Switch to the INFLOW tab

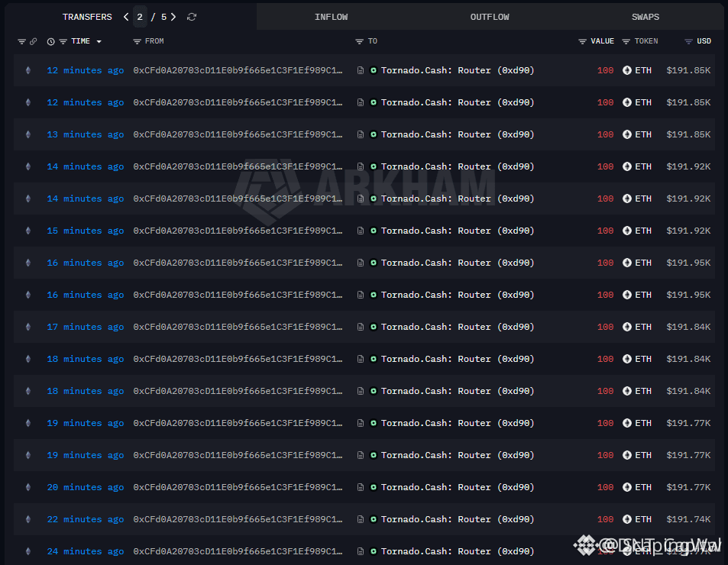tap(331, 17)
